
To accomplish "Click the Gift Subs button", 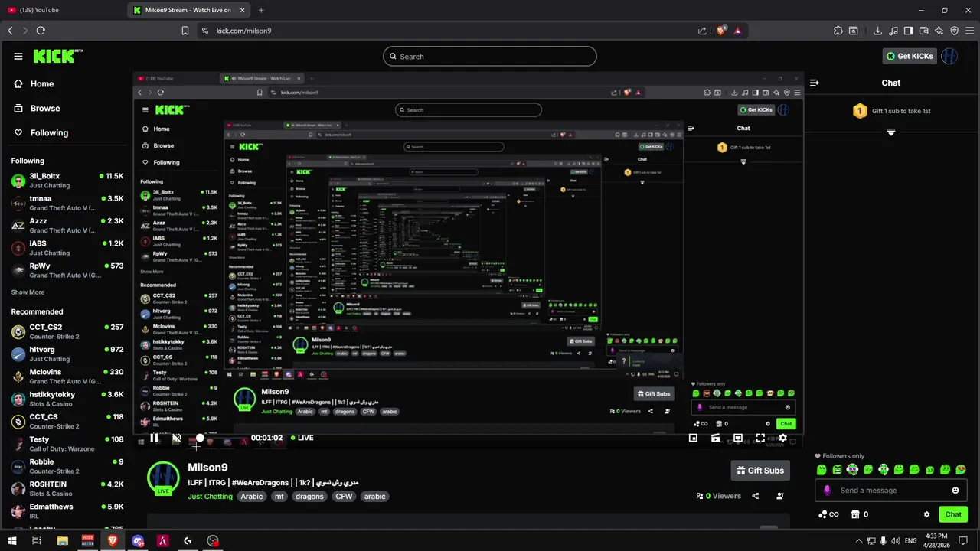I will tap(759, 471).
